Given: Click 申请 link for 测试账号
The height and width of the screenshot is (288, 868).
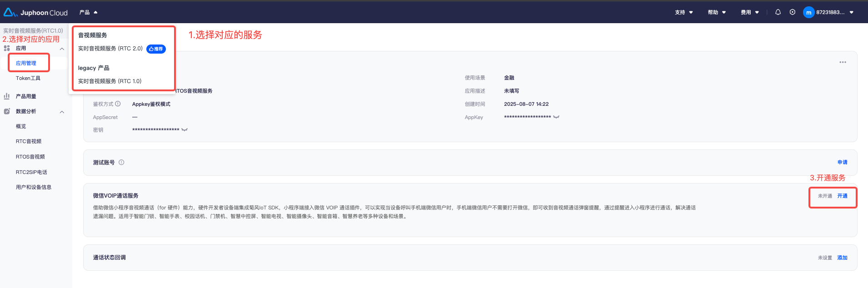Looking at the screenshot, I should [843, 162].
